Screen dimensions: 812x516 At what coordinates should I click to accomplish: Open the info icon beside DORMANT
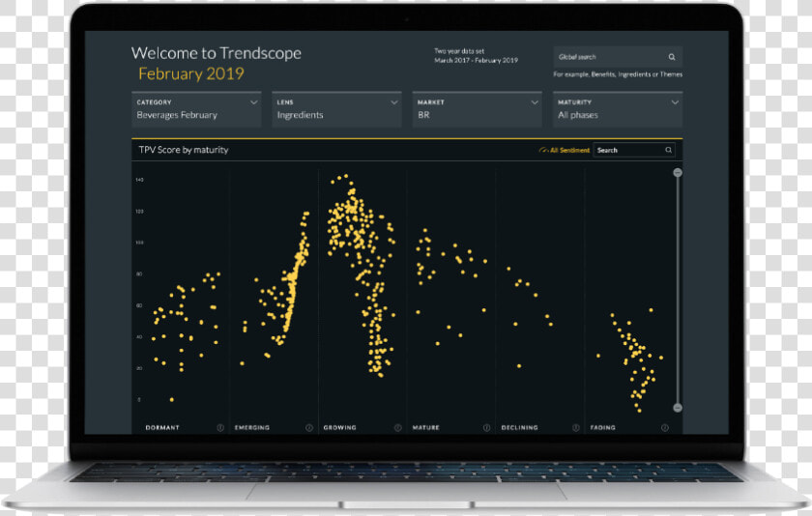(x=220, y=427)
